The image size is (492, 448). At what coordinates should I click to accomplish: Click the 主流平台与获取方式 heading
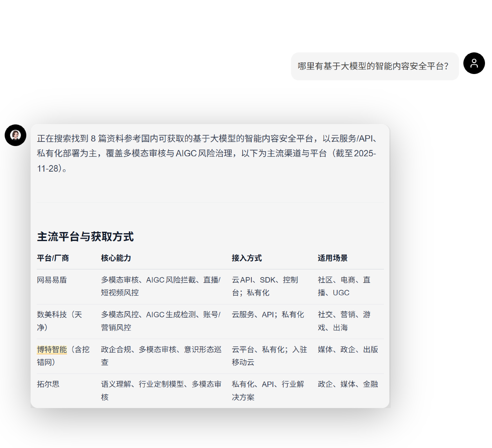coord(85,237)
